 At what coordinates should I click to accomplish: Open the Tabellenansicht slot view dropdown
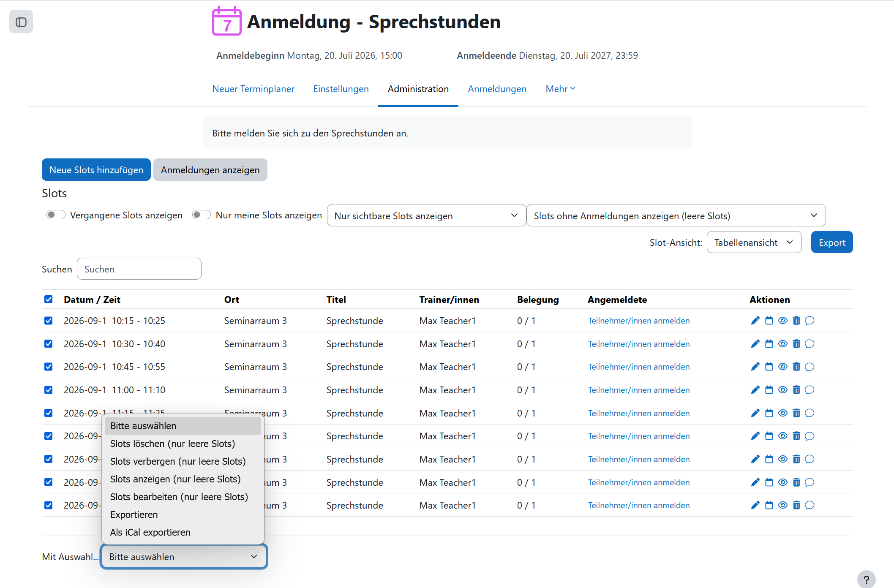click(x=754, y=242)
